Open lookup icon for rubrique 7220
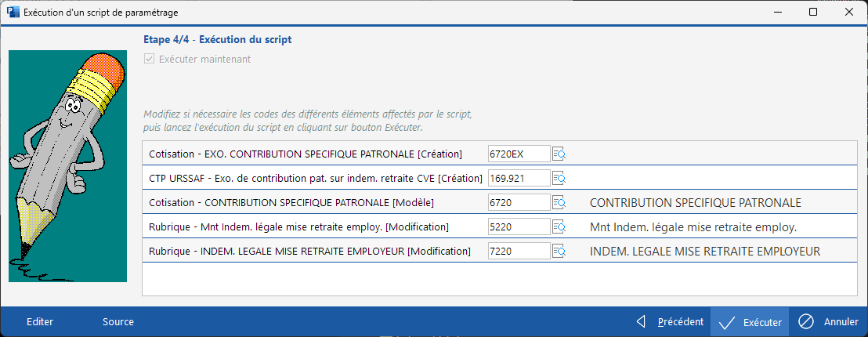The height and width of the screenshot is (337, 868). pos(559,252)
